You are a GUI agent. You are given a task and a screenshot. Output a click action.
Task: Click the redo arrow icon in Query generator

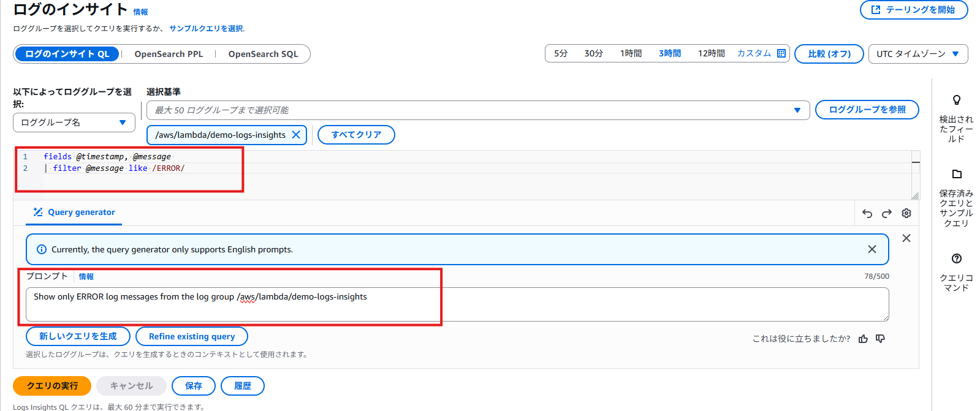pos(886,213)
